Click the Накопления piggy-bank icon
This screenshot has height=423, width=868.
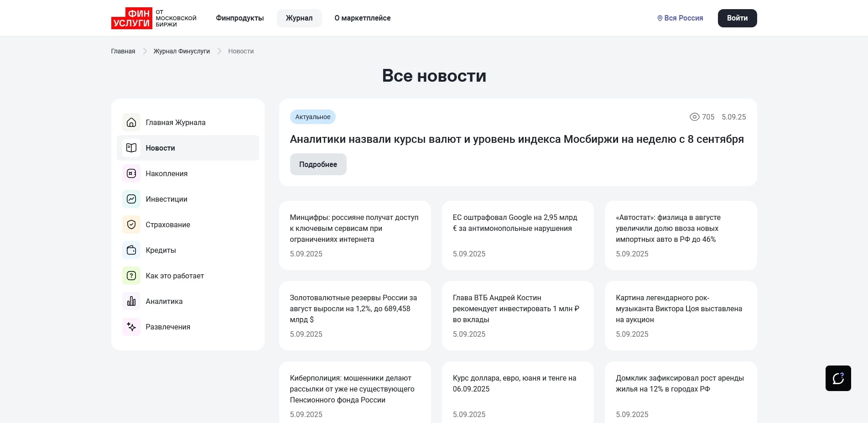pos(131,173)
